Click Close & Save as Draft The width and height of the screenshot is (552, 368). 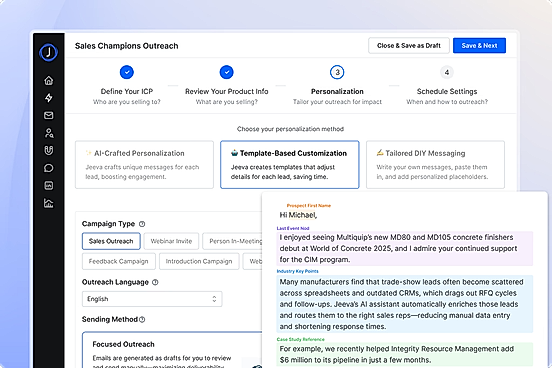(409, 45)
